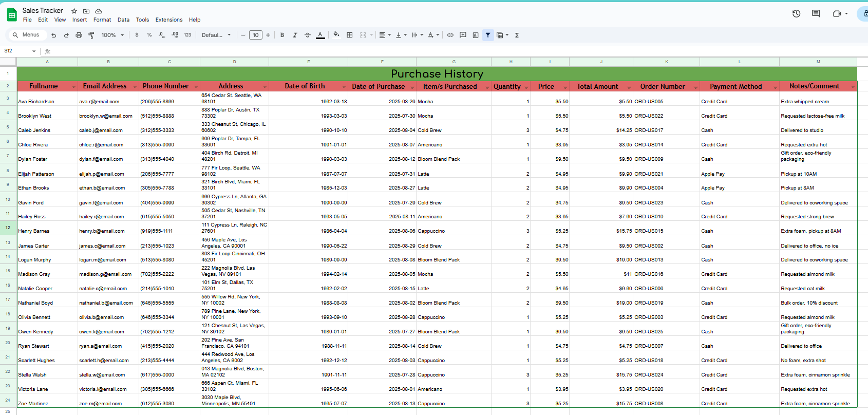The width and height of the screenshot is (868, 415).
Task: Open filter for Payment Method column
Action: click(x=775, y=87)
